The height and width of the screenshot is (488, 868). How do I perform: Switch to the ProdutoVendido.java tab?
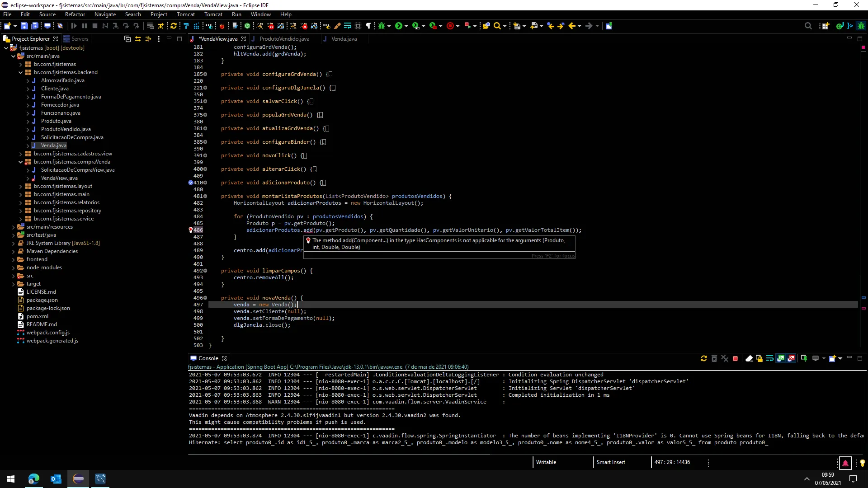(284, 39)
